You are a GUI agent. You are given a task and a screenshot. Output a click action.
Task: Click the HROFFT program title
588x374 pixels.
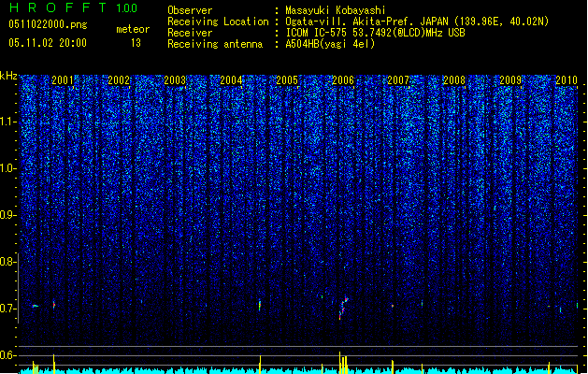pyautogui.click(x=58, y=7)
